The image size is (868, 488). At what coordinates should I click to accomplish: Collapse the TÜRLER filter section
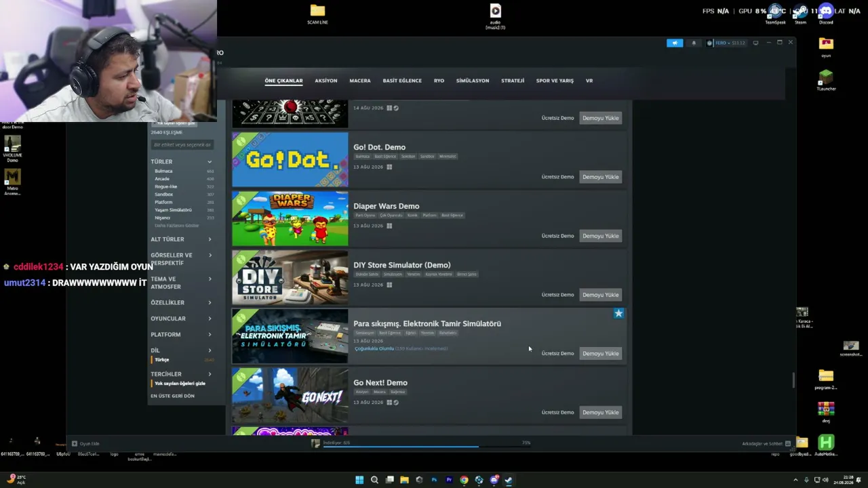tap(181, 162)
